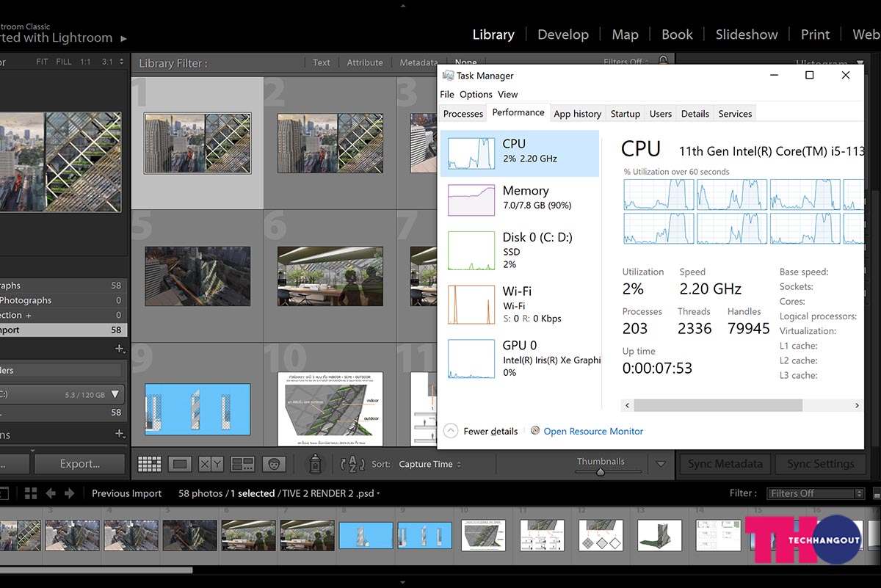
Task: Open the Sort Capture Time dropdown
Action: coord(430,465)
